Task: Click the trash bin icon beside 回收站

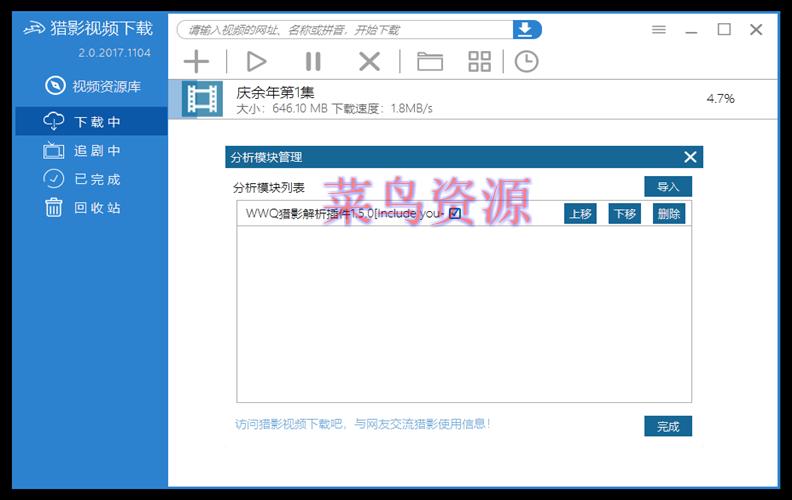Action: [54, 208]
